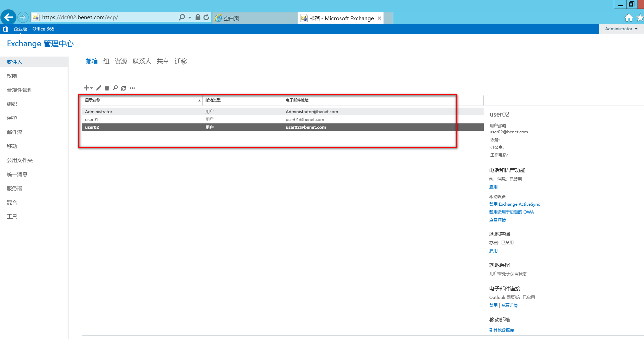Click user01@benet.com email cell

[x=305, y=120]
